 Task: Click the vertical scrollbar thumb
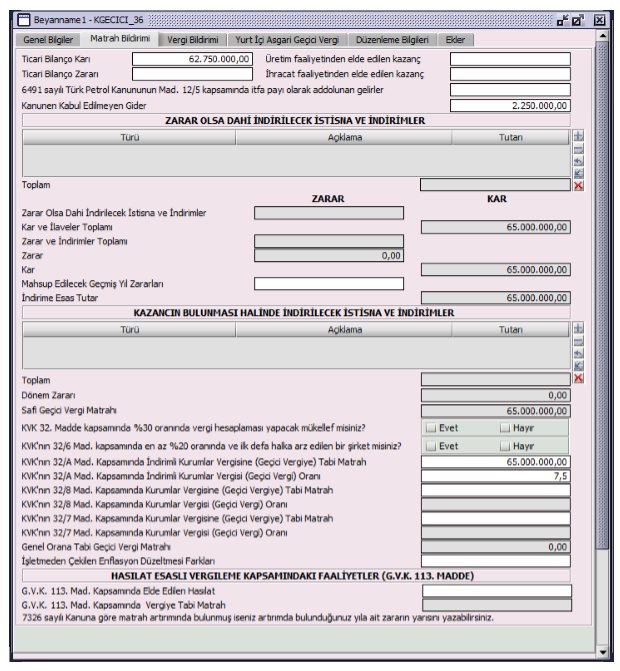click(x=602, y=295)
